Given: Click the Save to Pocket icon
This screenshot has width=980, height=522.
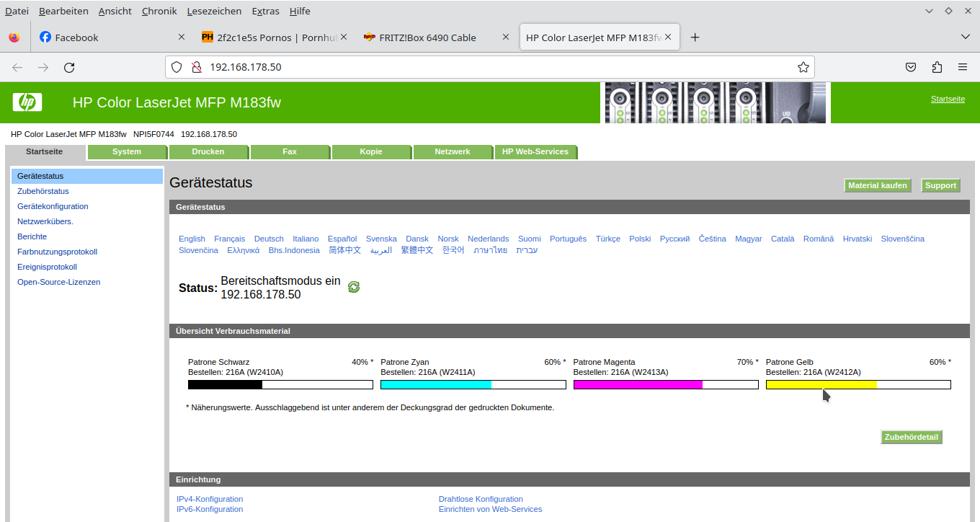Looking at the screenshot, I should [x=911, y=67].
